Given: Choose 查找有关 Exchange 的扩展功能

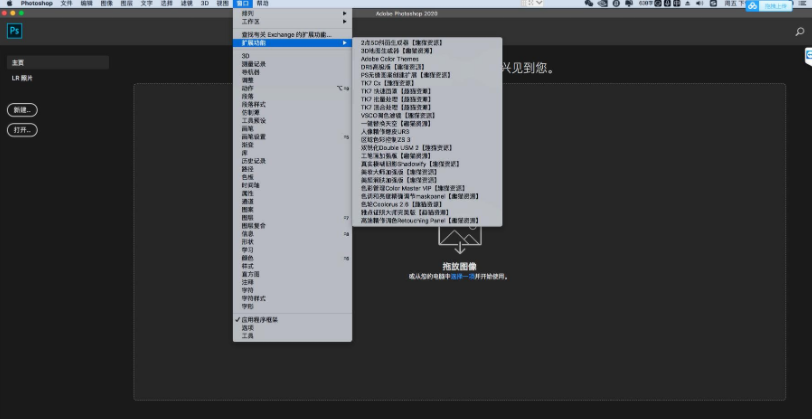Looking at the screenshot, I should pyautogui.click(x=292, y=35).
